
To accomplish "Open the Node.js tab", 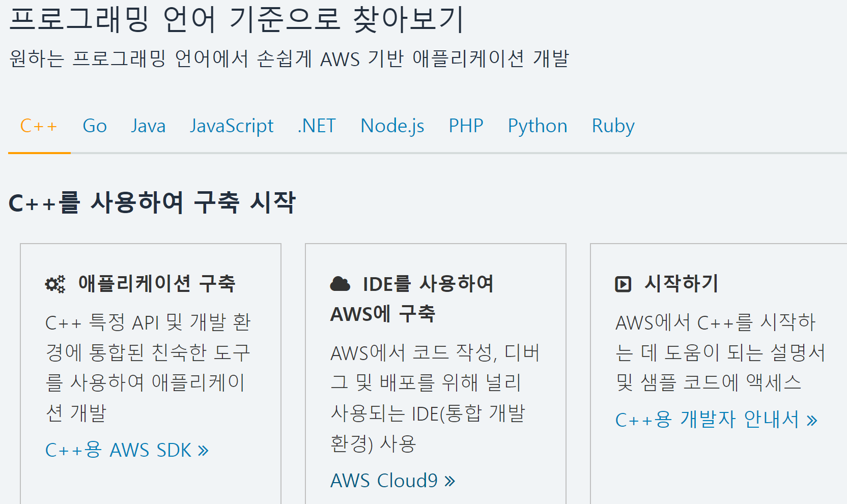I will pyautogui.click(x=392, y=126).
